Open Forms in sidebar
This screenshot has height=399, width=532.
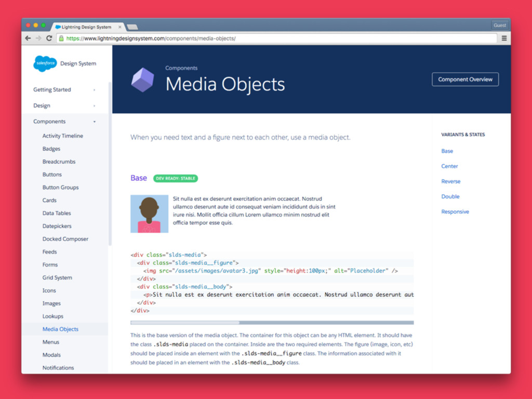point(50,264)
